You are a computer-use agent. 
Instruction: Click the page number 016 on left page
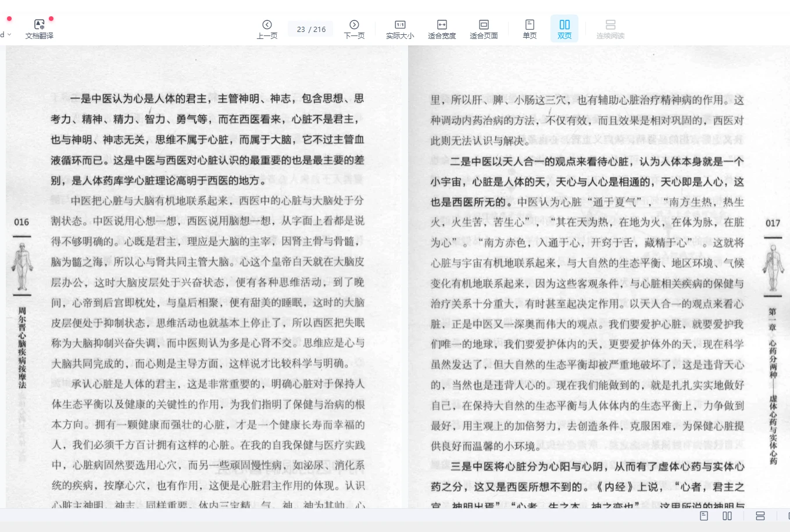[22, 222]
